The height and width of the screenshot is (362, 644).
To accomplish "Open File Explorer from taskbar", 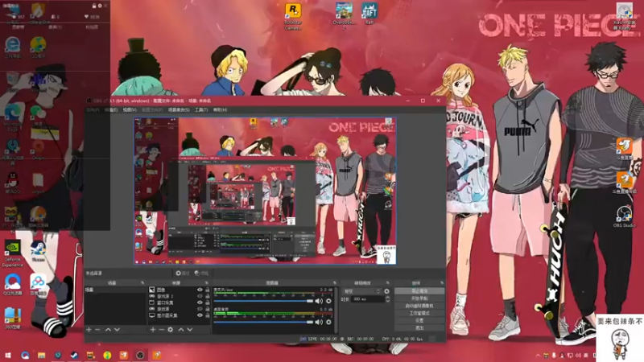I will [x=42, y=355].
